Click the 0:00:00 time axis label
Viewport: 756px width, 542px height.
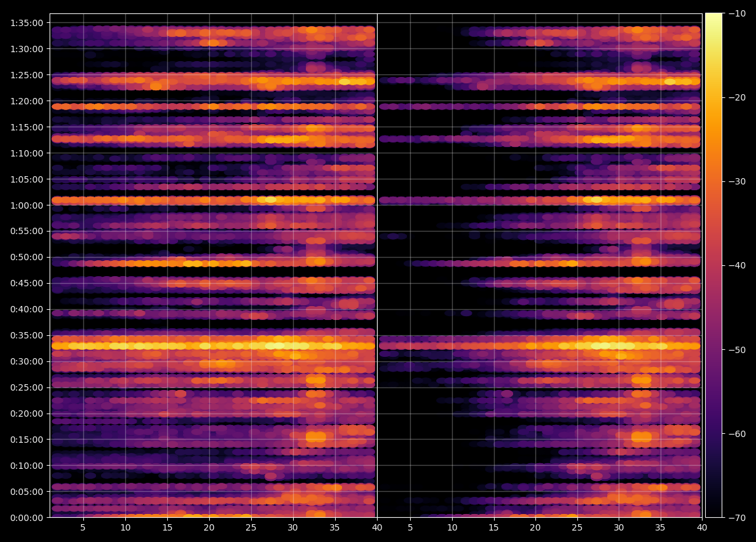pos(27,518)
